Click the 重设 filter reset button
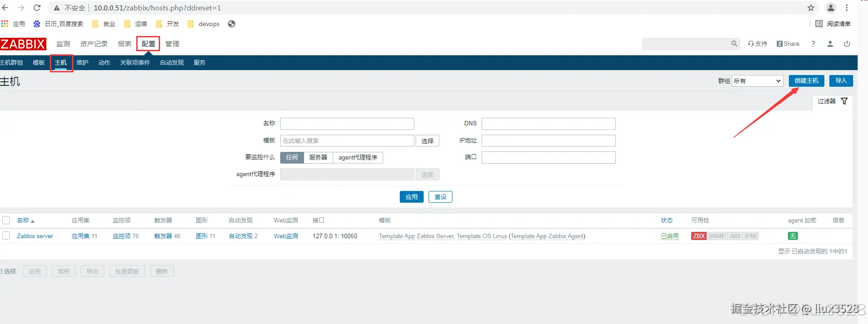 click(440, 197)
